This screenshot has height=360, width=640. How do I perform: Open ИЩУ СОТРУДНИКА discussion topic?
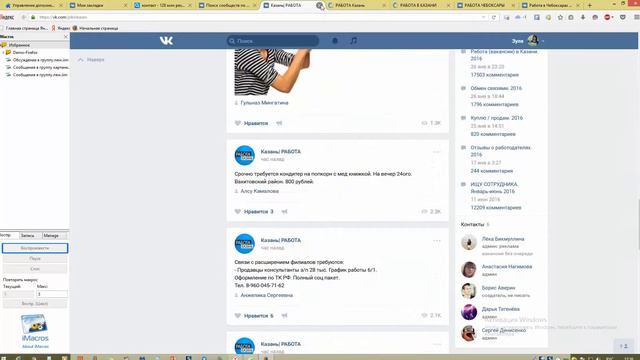point(494,188)
